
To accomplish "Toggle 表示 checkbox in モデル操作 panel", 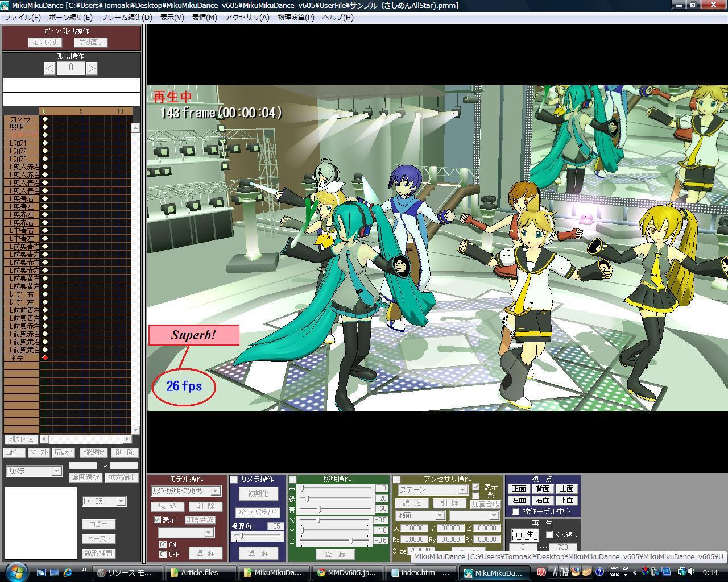I will 158,519.
